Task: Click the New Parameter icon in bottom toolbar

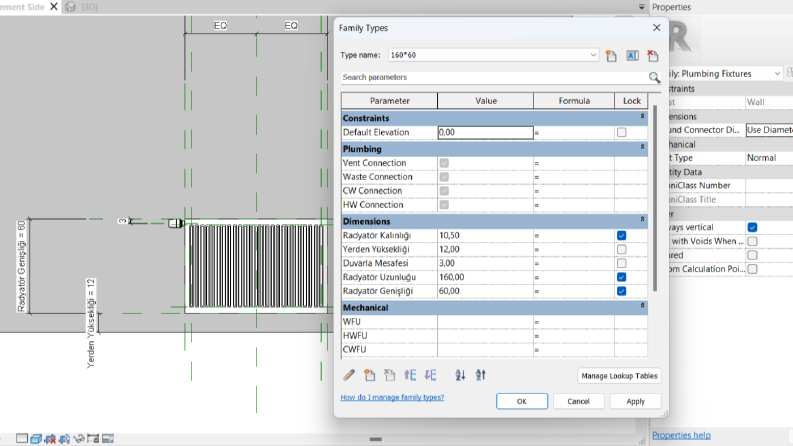Action: 370,375
